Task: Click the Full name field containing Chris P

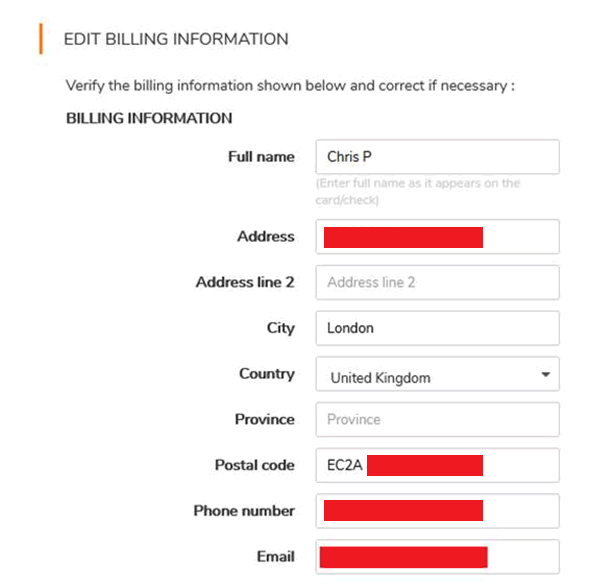Action: (x=437, y=157)
